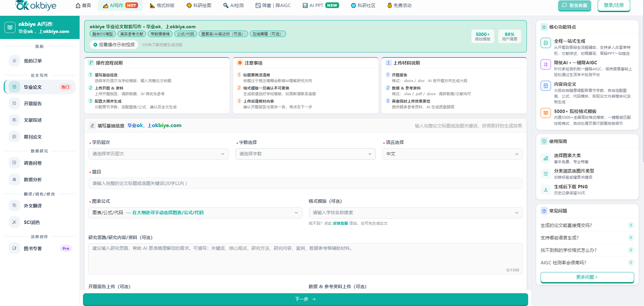
Task: Click the 生成后下载 PNG download icon
Action: tap(546, 189)
